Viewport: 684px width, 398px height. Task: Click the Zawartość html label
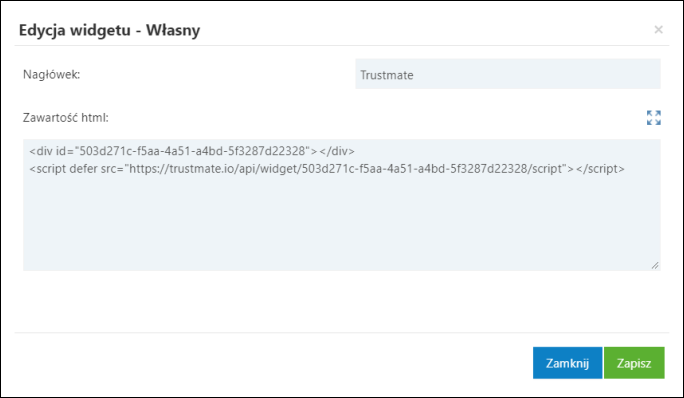point(65,118)
